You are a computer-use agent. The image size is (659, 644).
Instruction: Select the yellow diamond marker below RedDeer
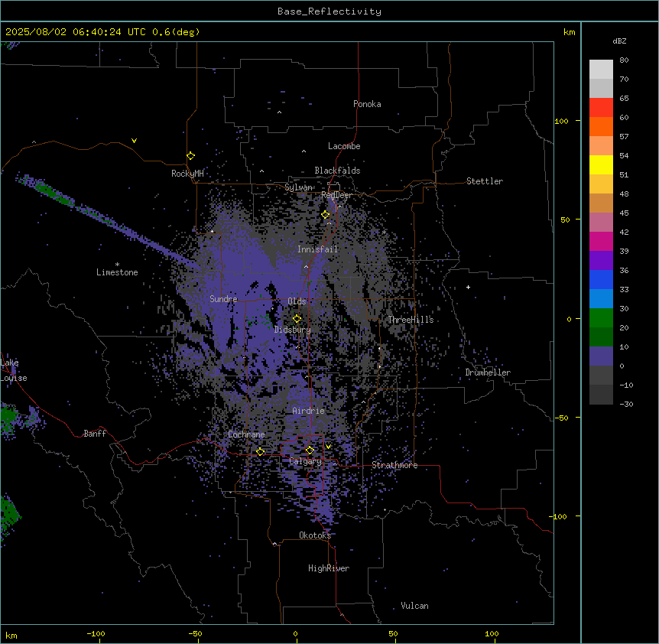pyautogui.click(x=326, y=215)
